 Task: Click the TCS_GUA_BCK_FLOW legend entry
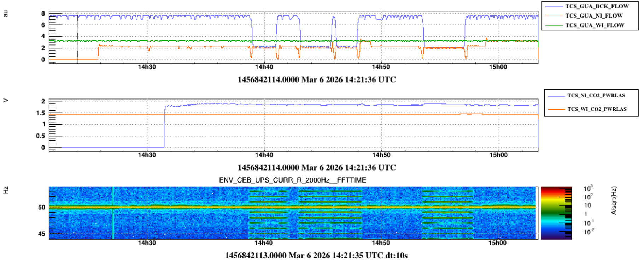[x=597, y=6]
